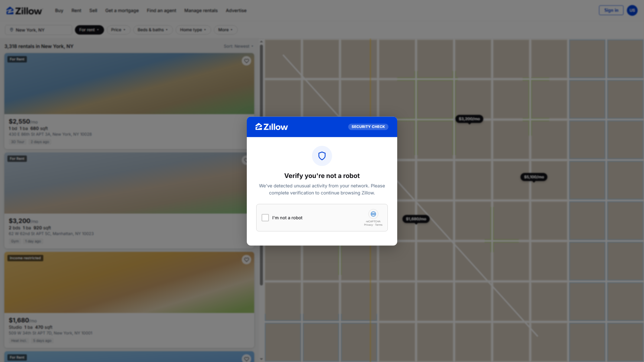Save the $1,680 listing with the heart
Viewport: 644px width, 362px height.
[x=246, y=260]
